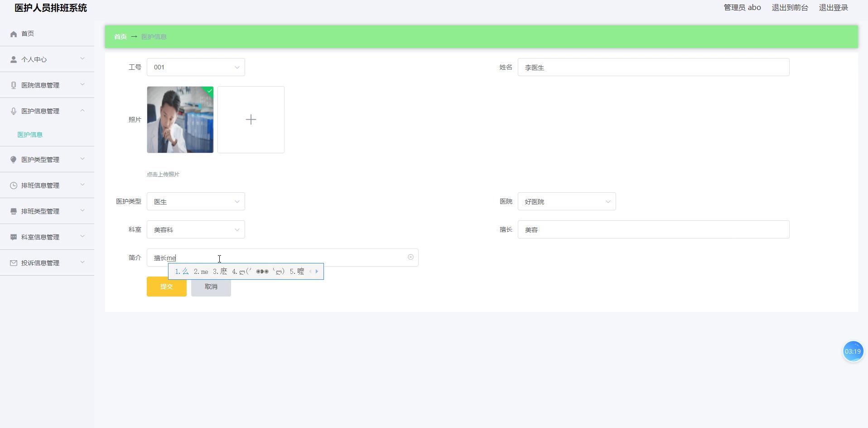
Task: Open the 医护类型 dropdown
Action: point(195,201)
